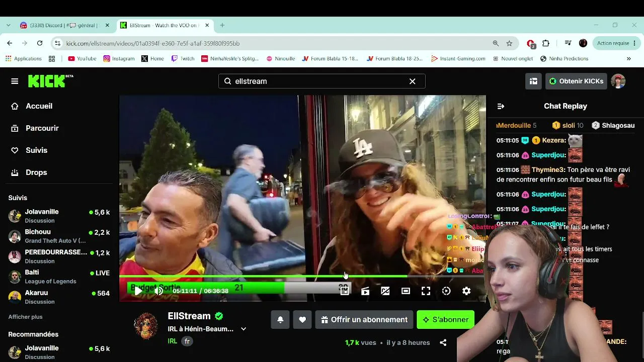
Task: Open a new browser tab
Action: [222, 25]
